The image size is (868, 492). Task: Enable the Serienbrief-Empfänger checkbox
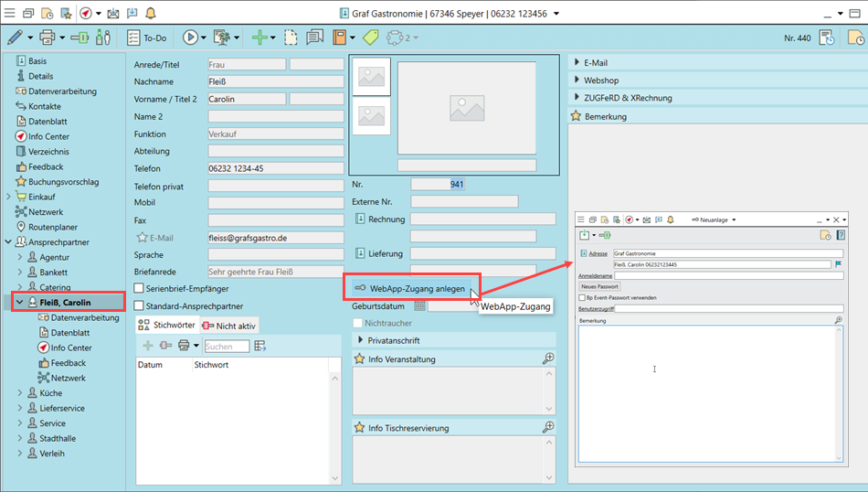click(x=139, y=289)
